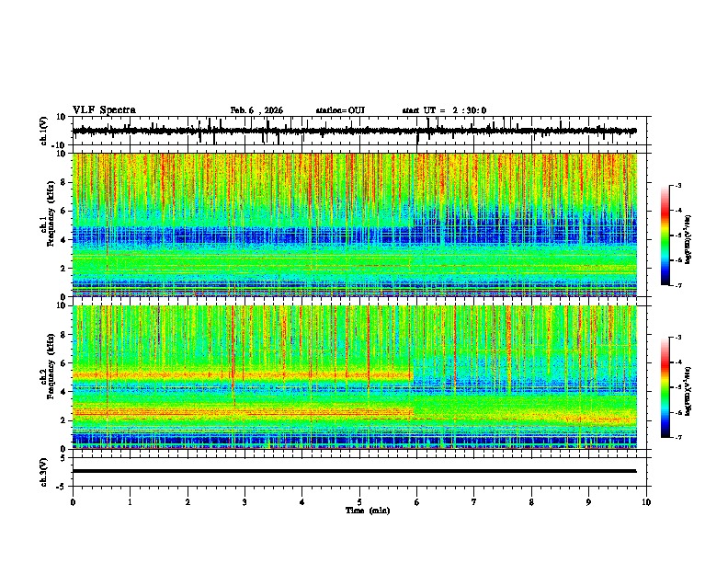
Task: Click the "ch.3(V)" axis label
Action: click(44, 472)
